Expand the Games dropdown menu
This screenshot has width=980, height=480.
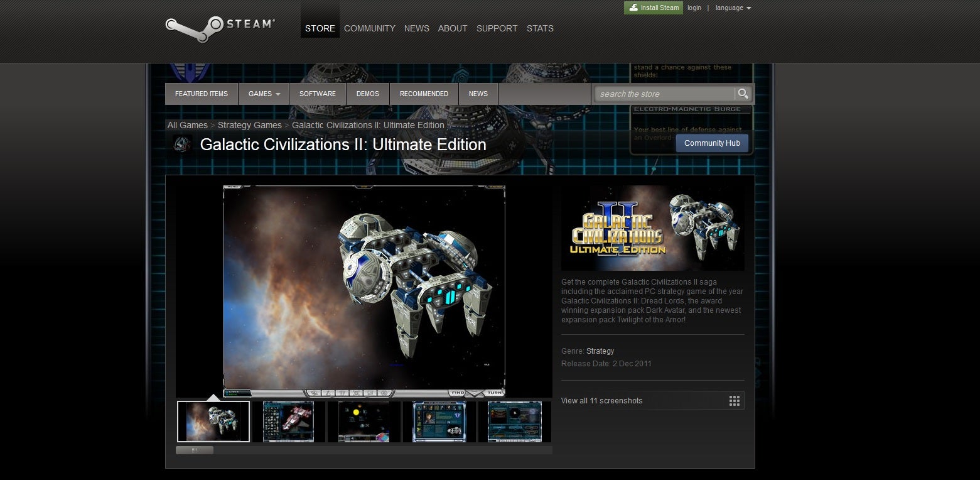(264, 94)
